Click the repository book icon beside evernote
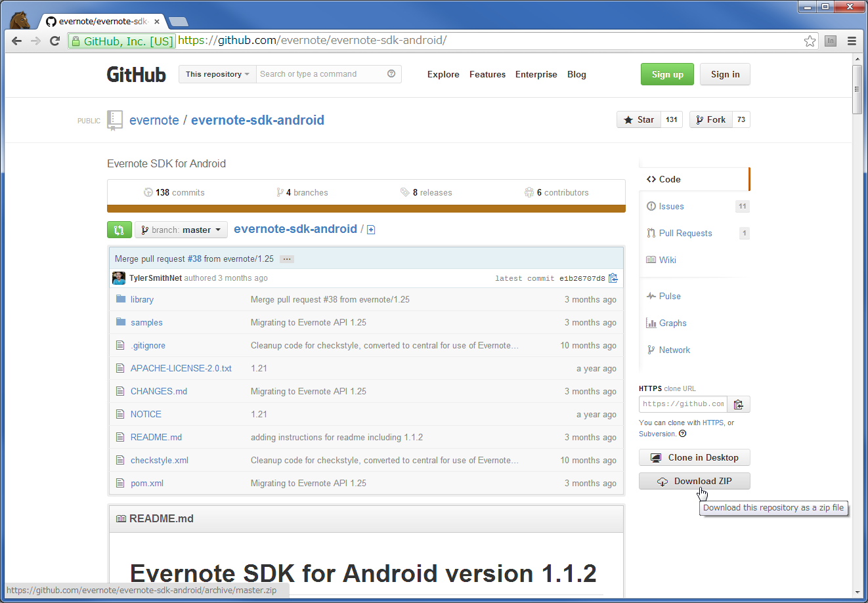Image resolution: width=868 pixels, height=603 pixels. tap(115, 120)
